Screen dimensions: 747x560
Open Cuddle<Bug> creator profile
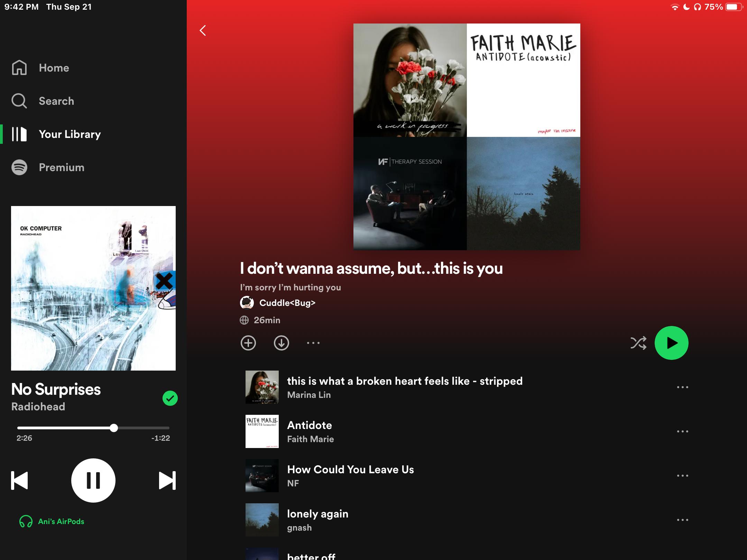[x=287, y=303]
